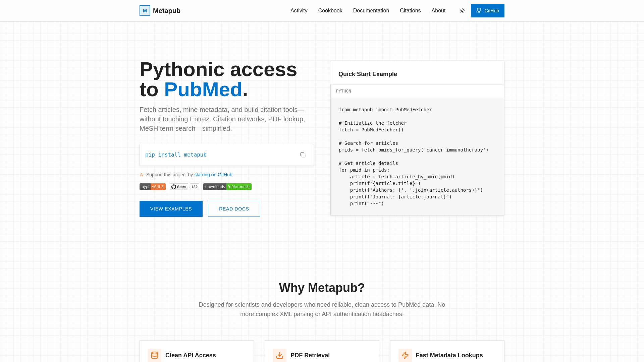Image resolution: width=644 pixels, height=362 pixels.
Task: Follow the "starring on GitHub" link
Action: click(213, 175)
